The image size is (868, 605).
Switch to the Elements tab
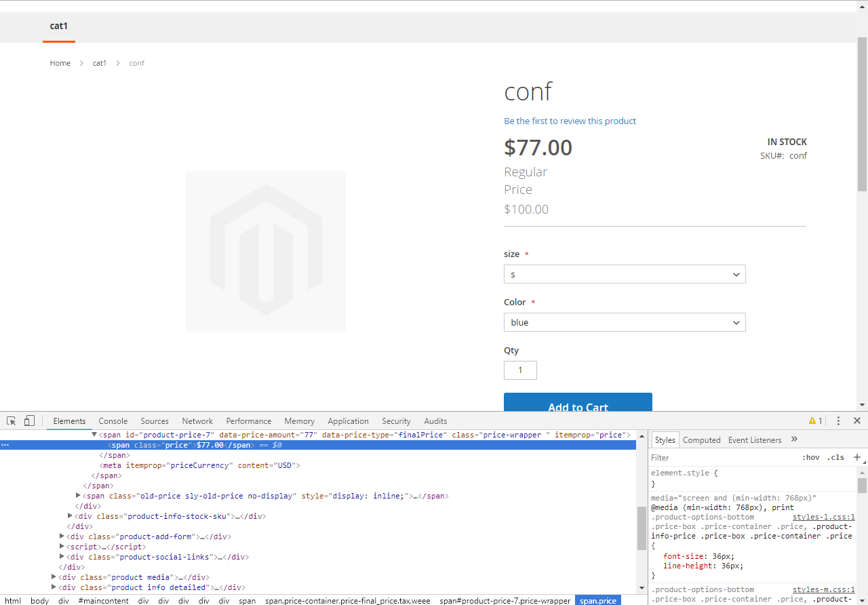click(69, 421)
